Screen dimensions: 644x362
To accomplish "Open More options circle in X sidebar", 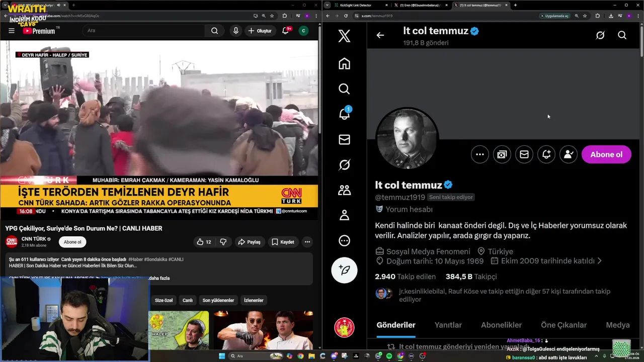I will pos(344,240).
